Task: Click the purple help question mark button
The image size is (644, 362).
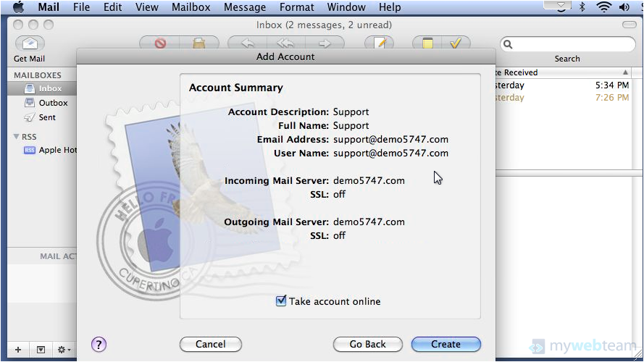Action: [99, 345]
